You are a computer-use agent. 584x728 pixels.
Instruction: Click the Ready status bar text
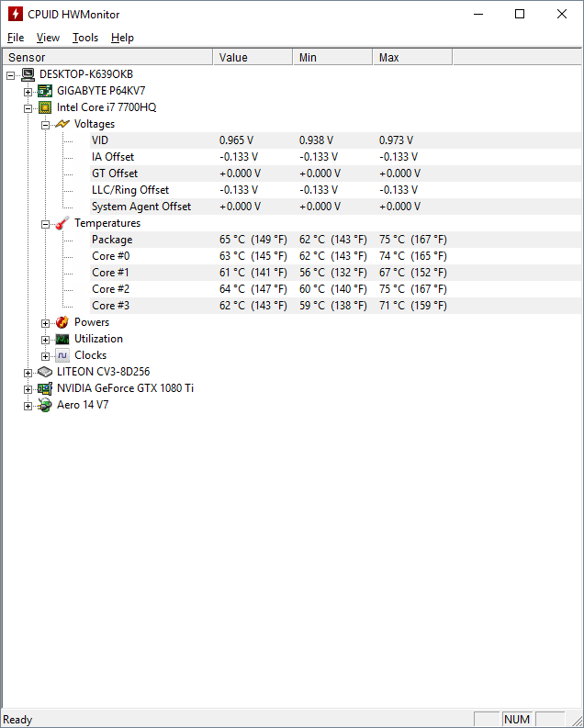click(x=17, y=719)
